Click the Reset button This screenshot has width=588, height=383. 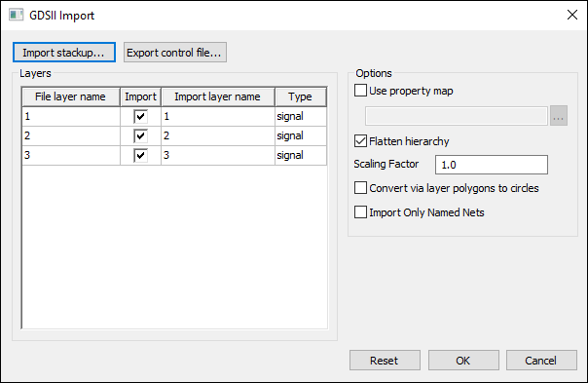pos(385,361)
